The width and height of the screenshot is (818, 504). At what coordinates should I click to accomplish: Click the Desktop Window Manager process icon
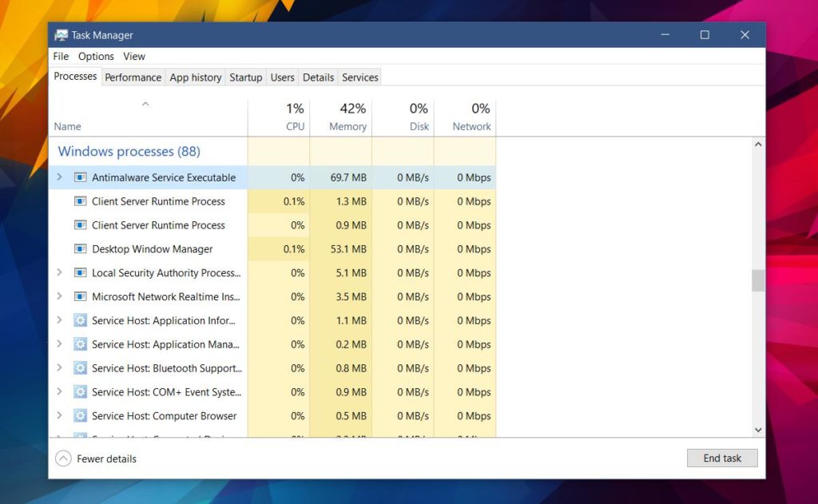(80, 249)
